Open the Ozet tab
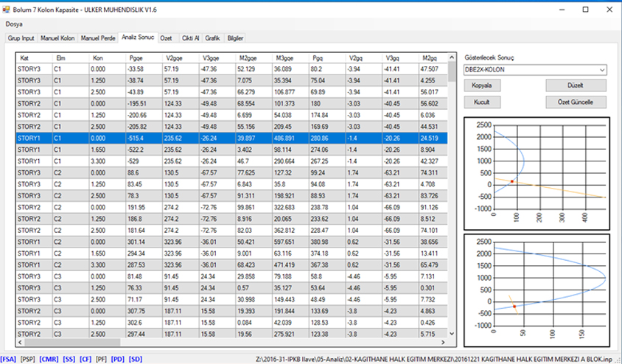This screenshot has width=622, height=364. 166,38
